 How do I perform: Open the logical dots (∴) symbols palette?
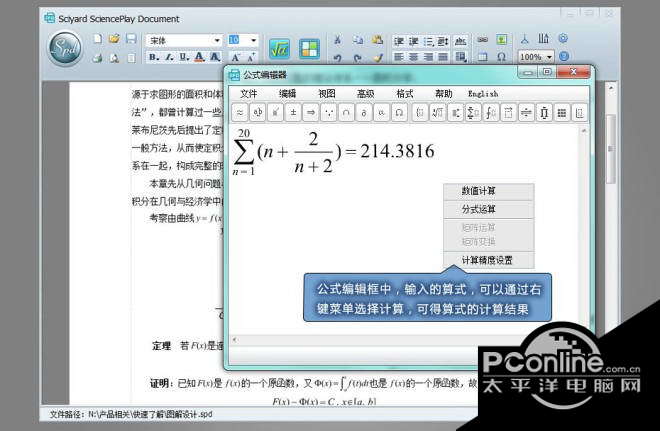(328, 113)
